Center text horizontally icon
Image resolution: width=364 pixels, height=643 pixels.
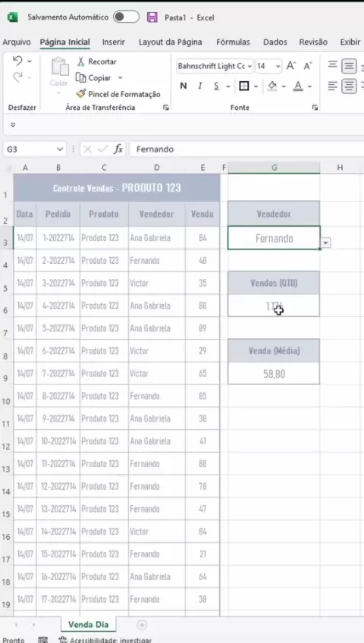tap(349, 86)
